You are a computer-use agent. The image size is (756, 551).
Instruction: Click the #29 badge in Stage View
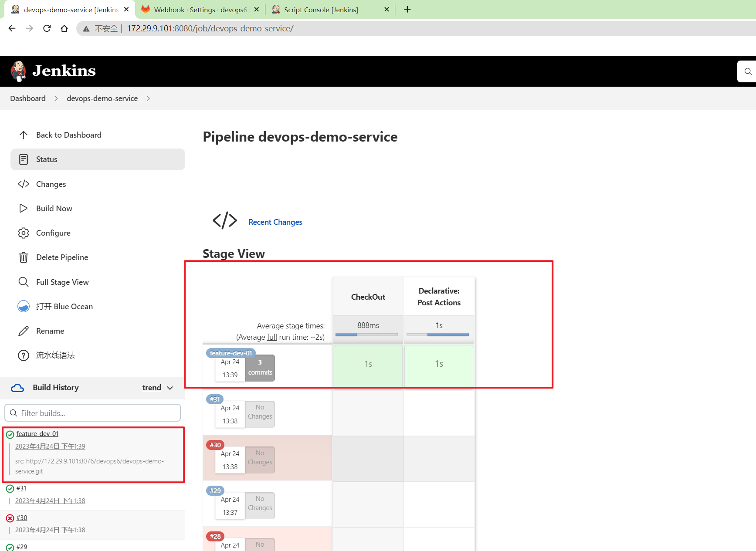215,490
